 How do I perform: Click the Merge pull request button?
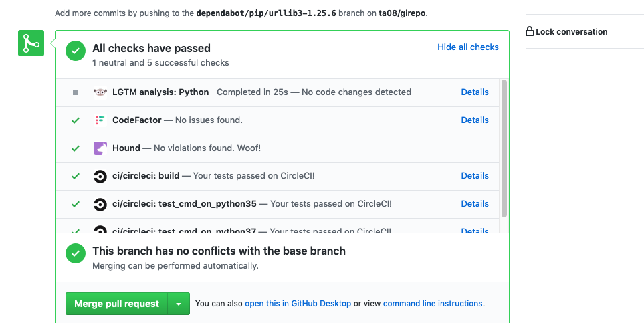(116, 304)
